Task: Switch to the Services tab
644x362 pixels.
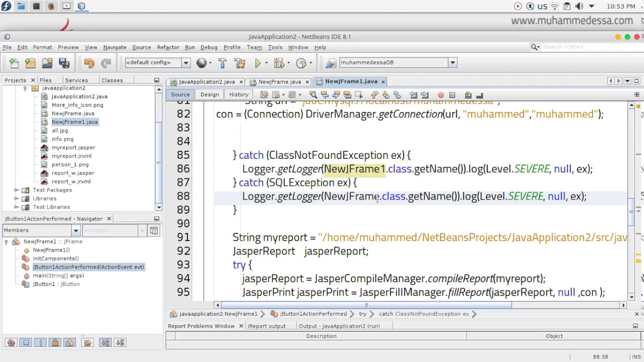Action: tap(76, 80)
